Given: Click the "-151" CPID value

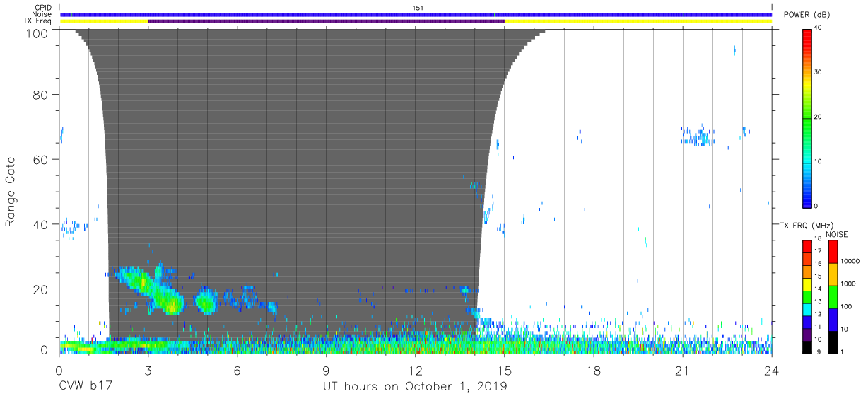Looking at the screenshot, I should click(x=416, y=8).
